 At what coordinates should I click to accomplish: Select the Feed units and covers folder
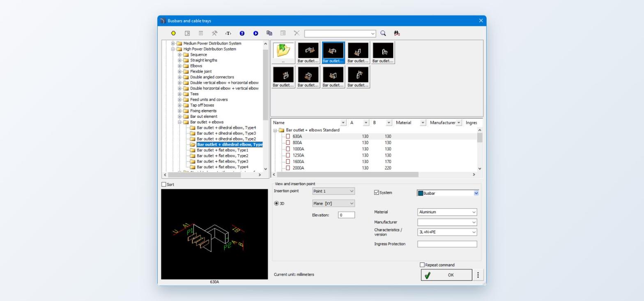click(209, 99)
